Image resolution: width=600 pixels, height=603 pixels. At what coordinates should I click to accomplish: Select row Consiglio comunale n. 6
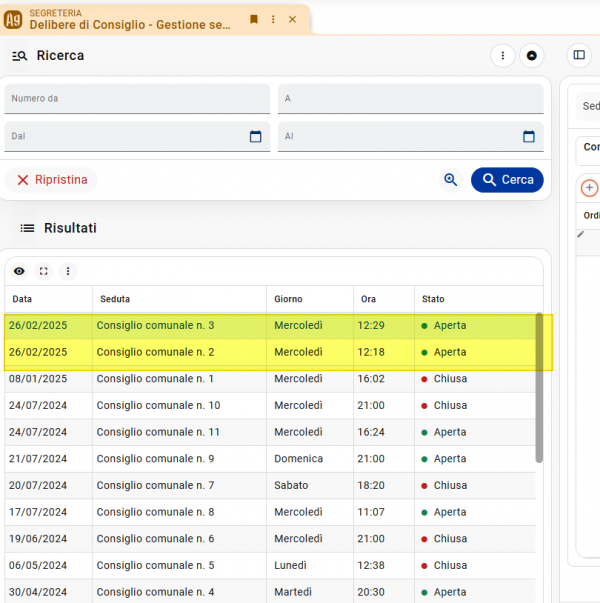pyautogui.click(x=270, y=539)
